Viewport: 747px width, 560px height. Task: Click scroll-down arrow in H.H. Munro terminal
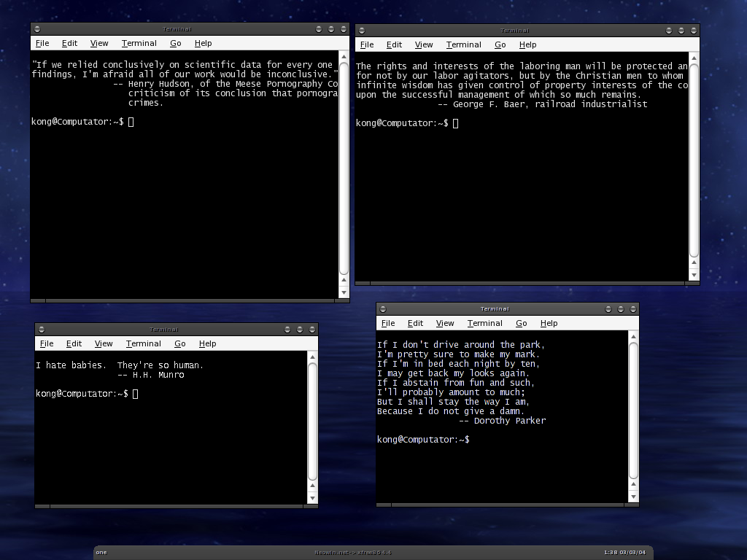[312, 498]
